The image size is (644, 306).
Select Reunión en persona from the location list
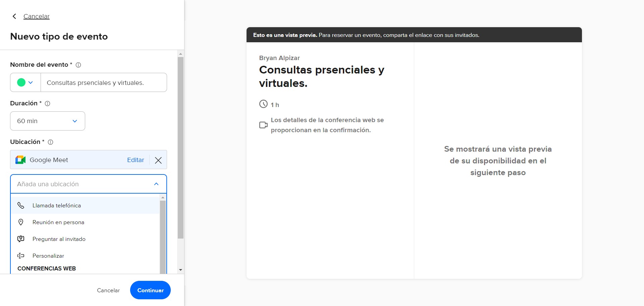click(59, 222)
